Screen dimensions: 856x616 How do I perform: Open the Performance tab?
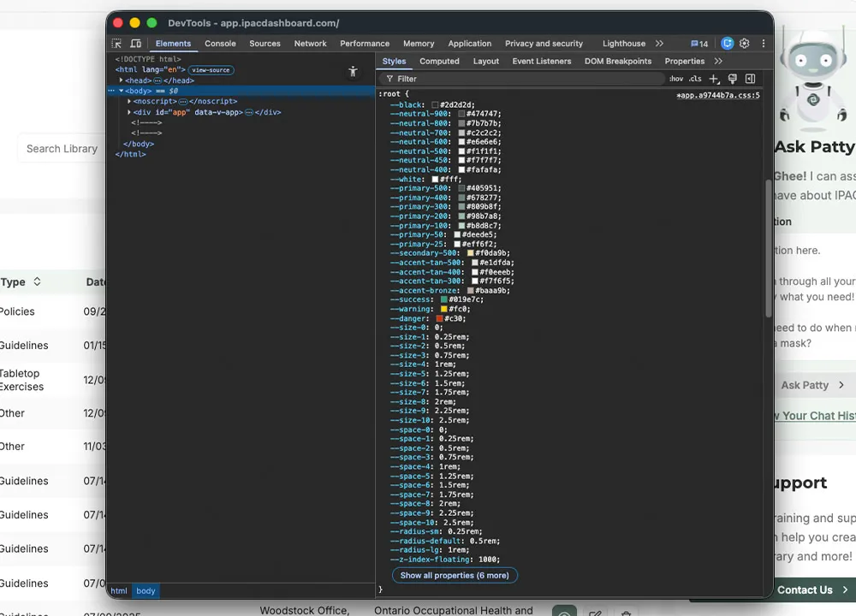[365, 44]
